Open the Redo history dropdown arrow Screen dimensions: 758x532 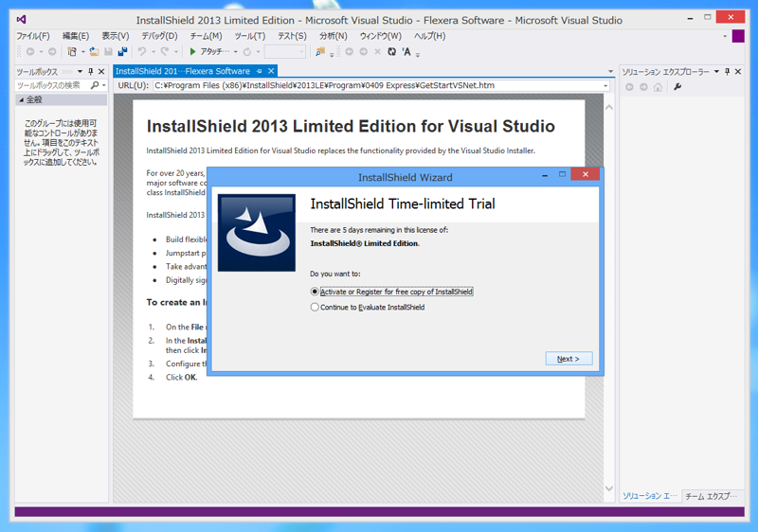[176, 52]
